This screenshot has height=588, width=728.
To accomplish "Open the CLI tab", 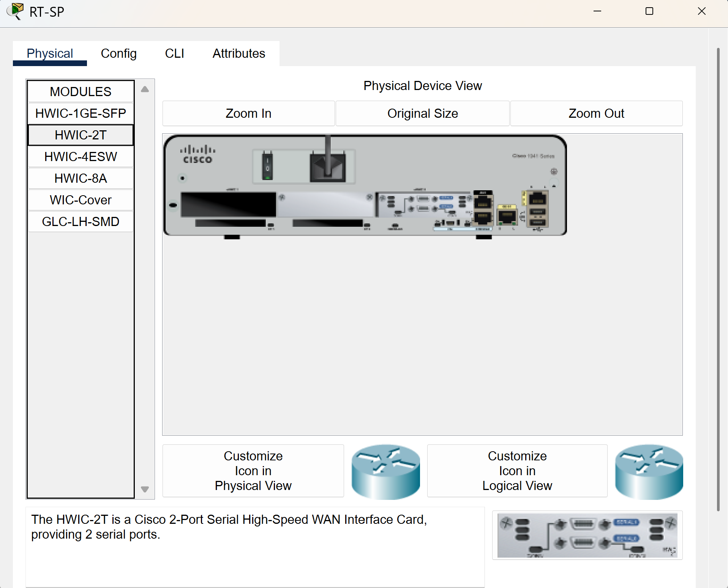I will 174,54.
